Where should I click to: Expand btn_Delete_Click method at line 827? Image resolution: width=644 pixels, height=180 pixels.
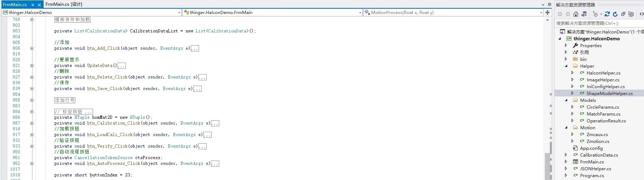pyautogui.click(x=32, y=77)
